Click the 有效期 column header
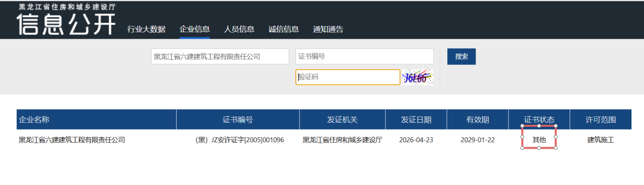Image resolution: width=644 pixels, height=185 pixels. point(478,120)
